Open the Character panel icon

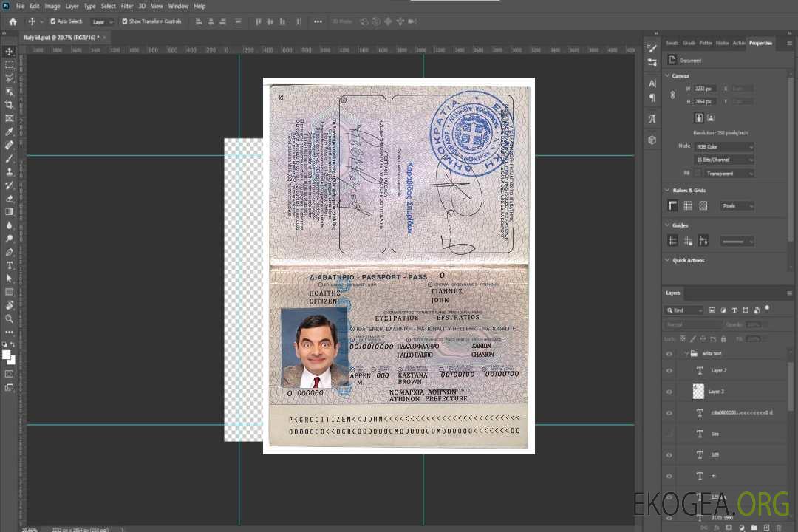click(652, 83)
